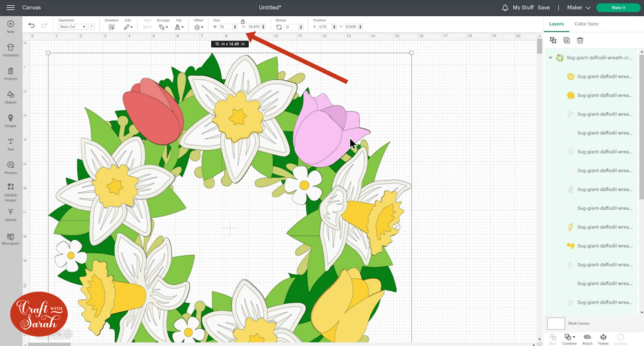Screen dimensions: 644x346
Task: Open the Maker machine dropdown
Action: click(579, 8)
